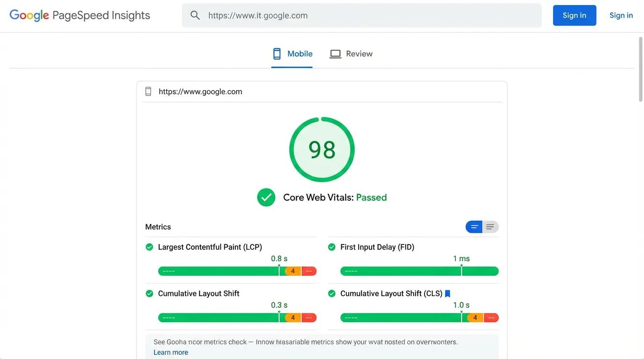
Task: Click the blue Sign in button
Action: (574, 15)
